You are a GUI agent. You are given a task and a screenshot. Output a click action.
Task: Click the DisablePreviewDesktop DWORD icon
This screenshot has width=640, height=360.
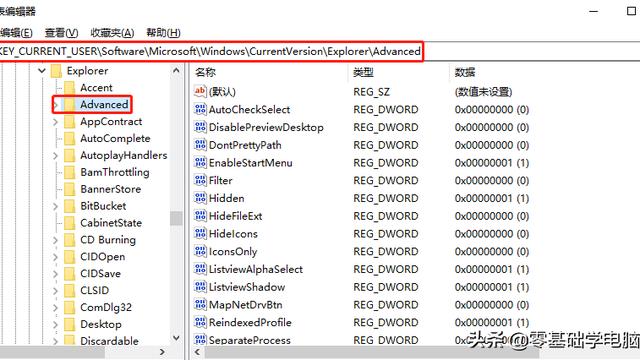[200, 127]
